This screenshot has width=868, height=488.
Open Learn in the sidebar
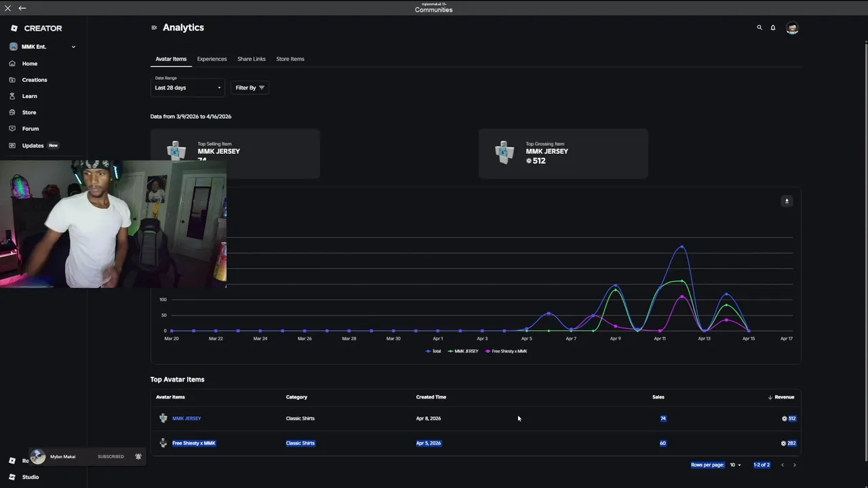(x=30, y=96)
